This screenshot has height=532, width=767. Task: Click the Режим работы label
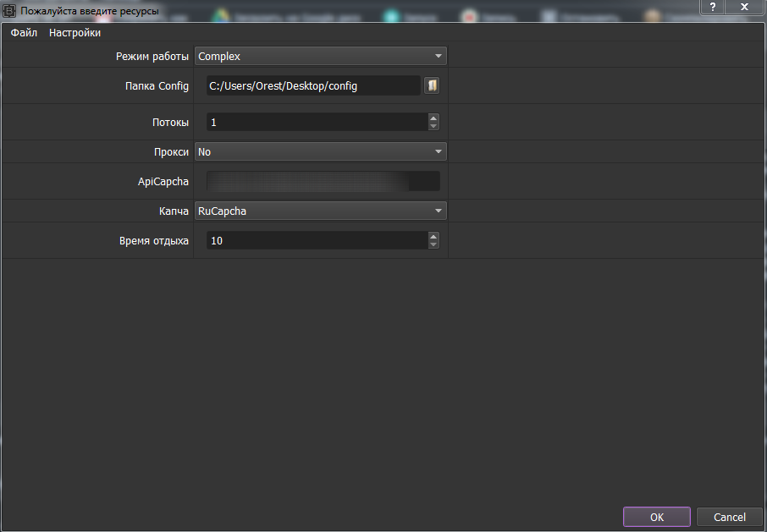tap(152, 57)
